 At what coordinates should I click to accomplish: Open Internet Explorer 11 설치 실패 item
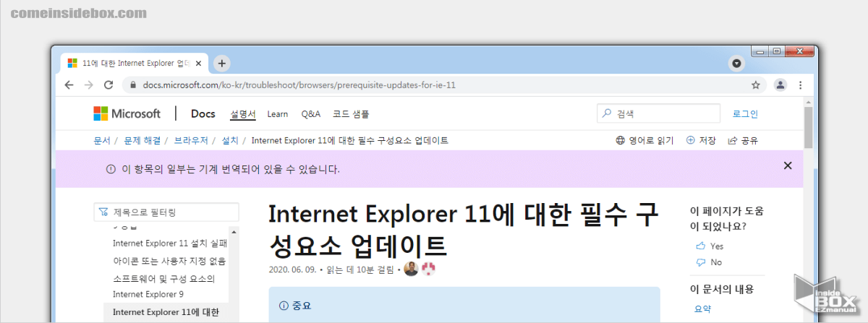coord(170,244)
